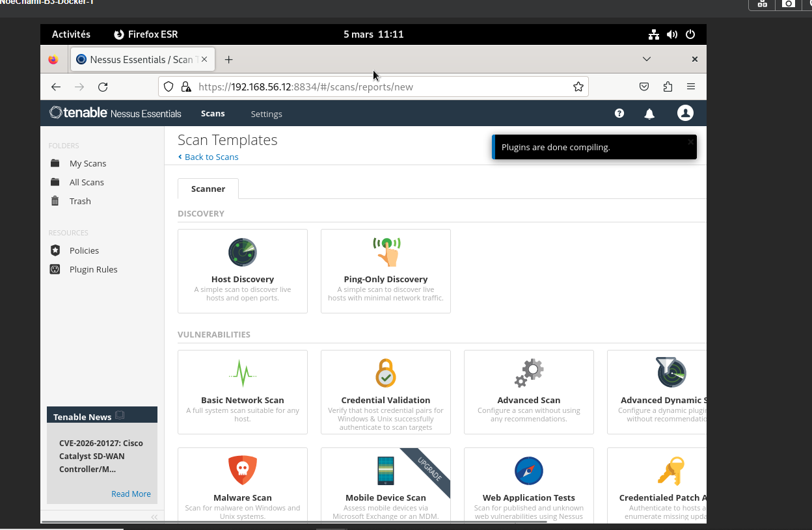This screenshot has width=812, height=530.
Task: Open the tracking protection shield icon
Action: 169,87
